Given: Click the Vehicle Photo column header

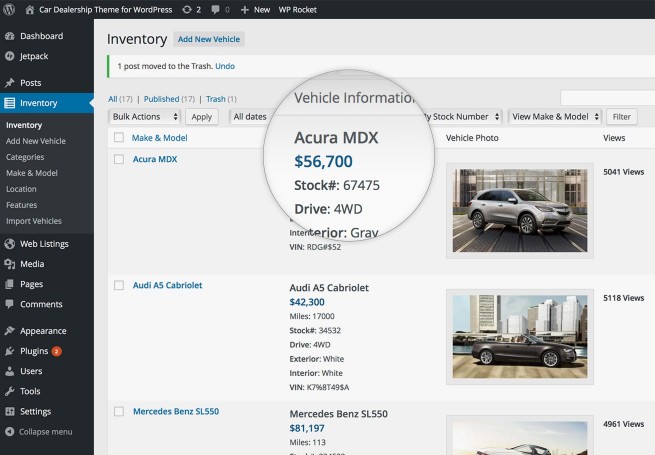Looking at the screenshot, I should pos(472,138).
